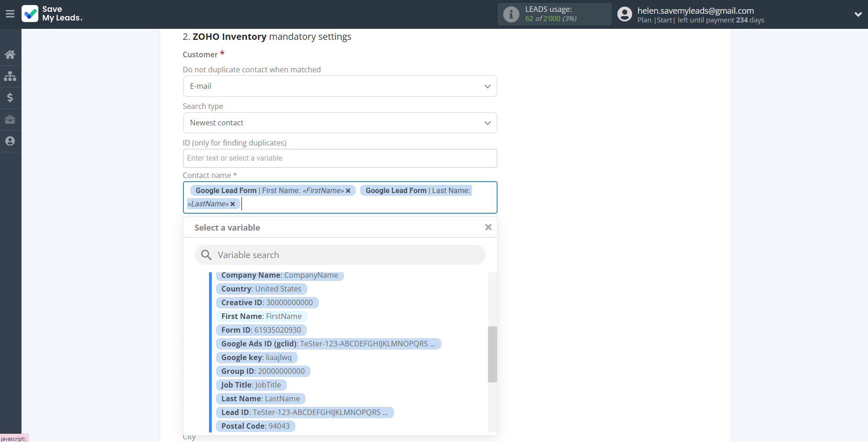Expand the account dropdown chevron
The width and height of the screenshot is (868, 442).
(858, 14)
